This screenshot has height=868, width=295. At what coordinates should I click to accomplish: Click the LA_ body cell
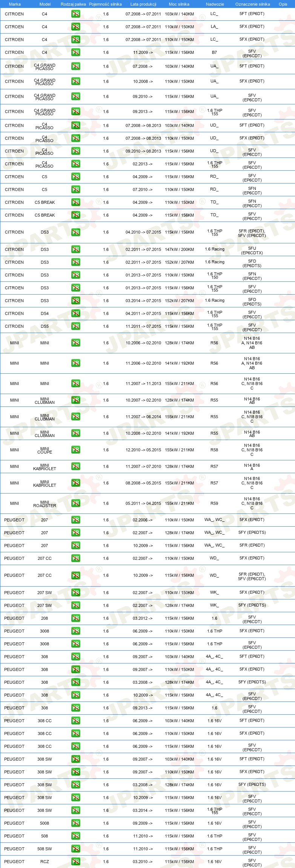[x=214, y=27]
